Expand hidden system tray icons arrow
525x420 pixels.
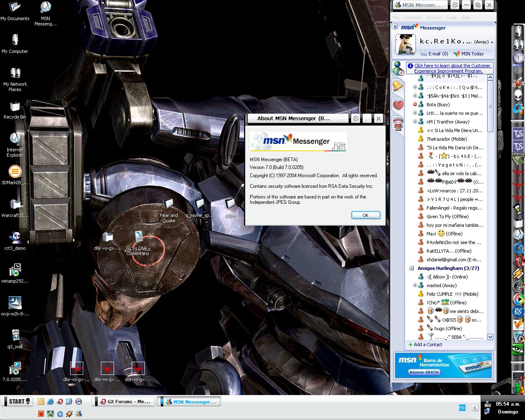(x=475, y=408)
